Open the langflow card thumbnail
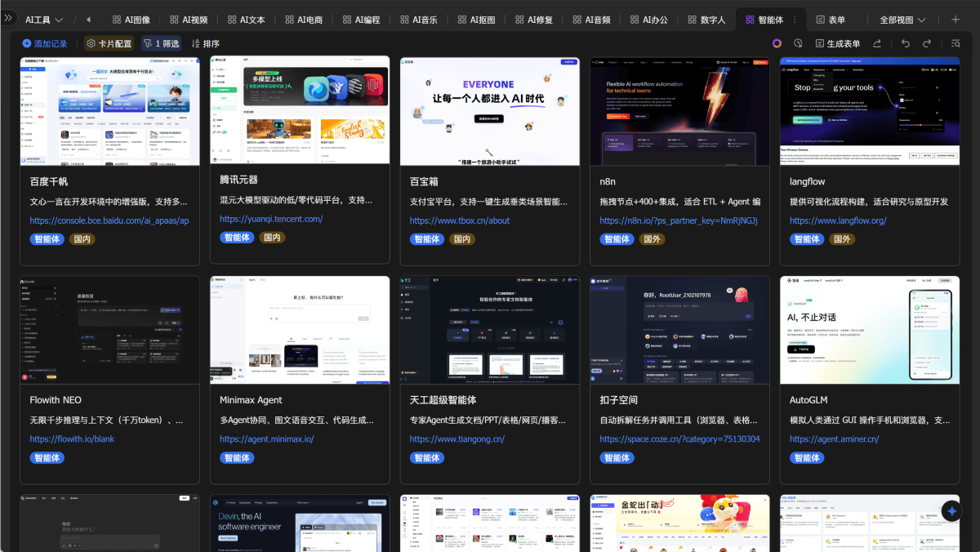980x552 pixels. [870, 110]
